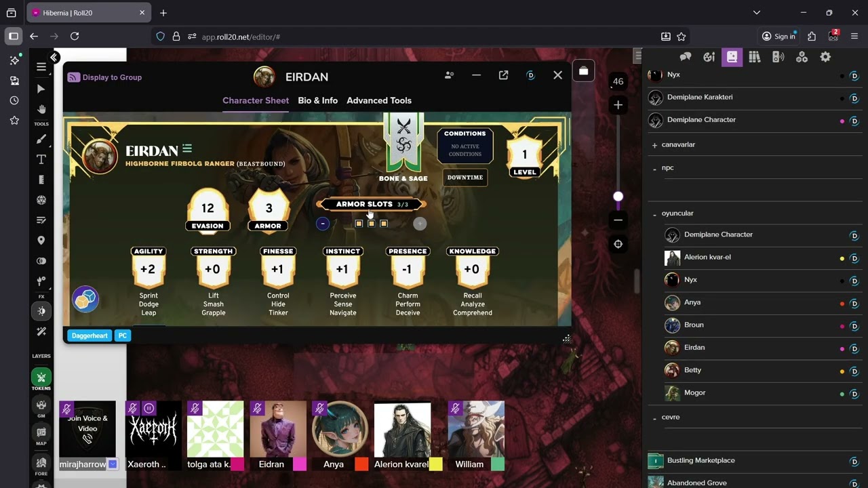Click Alerion kvarel's yellow color swatch
This screenshot has width=868, height=488.
[x=435, y=464]
